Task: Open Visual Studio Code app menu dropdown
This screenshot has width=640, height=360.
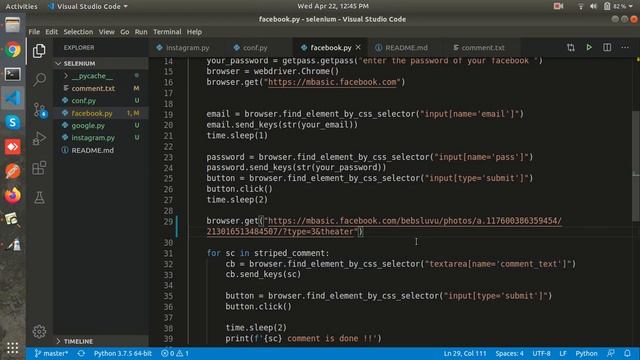Action: coord(87,6)
